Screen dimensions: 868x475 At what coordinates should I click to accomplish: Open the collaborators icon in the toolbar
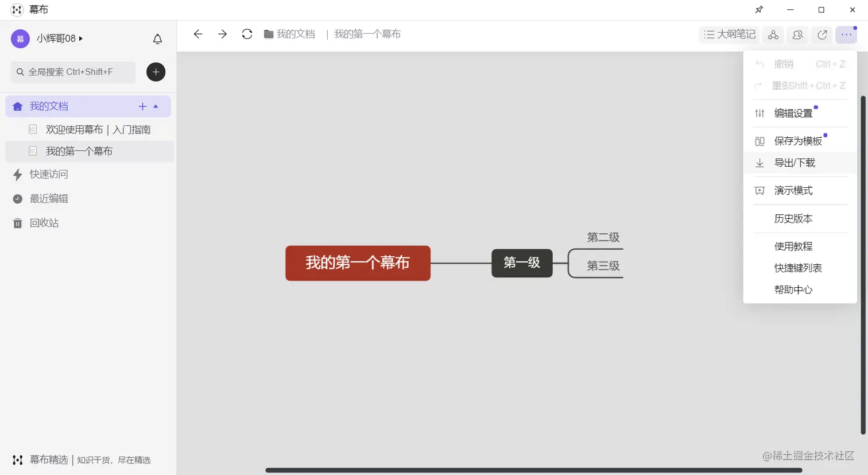pyautogui.click(x=797, y=34)
